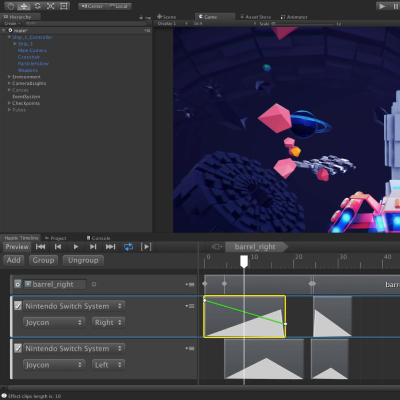Click the Group button
The height and width of the screenshot is (400, 400).
(43, 260)
